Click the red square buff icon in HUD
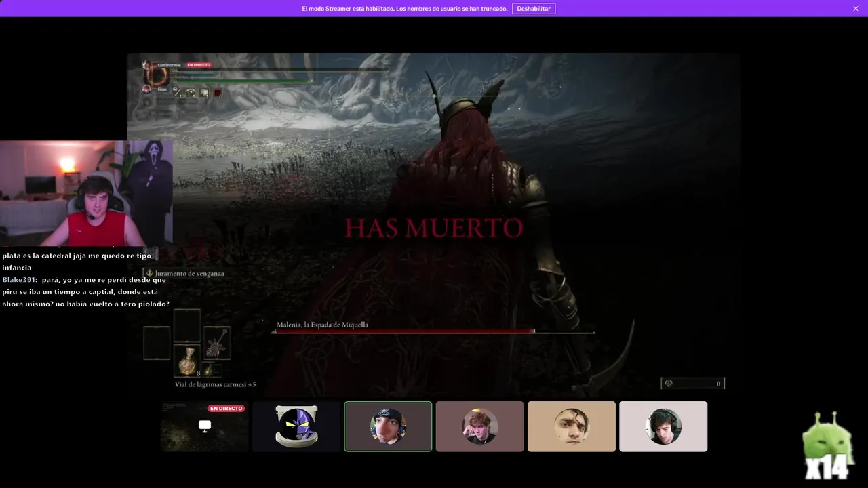Image resolution: width=868 pixels, height=488 pixels. pyautogui.click(x=218, y=93)
